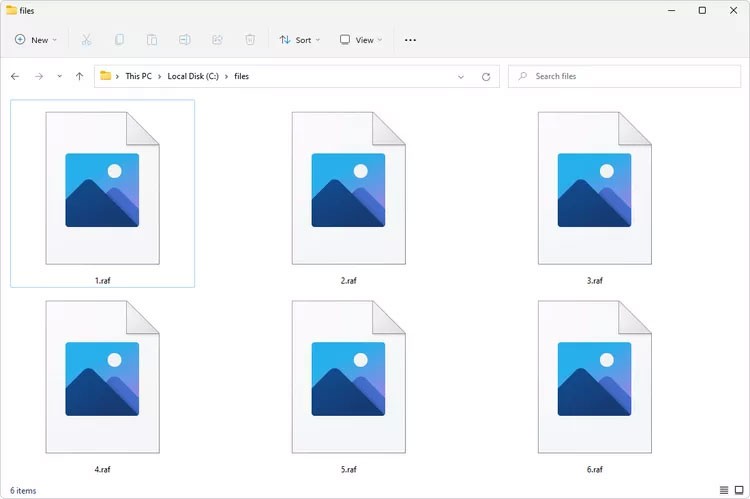Click the Delete trash icon
Screen dimensions: 750x499
click(250, 40)
